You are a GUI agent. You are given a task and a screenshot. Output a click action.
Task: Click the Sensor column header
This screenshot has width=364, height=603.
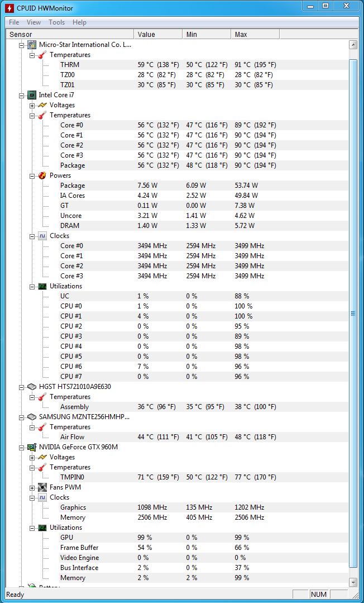click(x=70, y=35)
